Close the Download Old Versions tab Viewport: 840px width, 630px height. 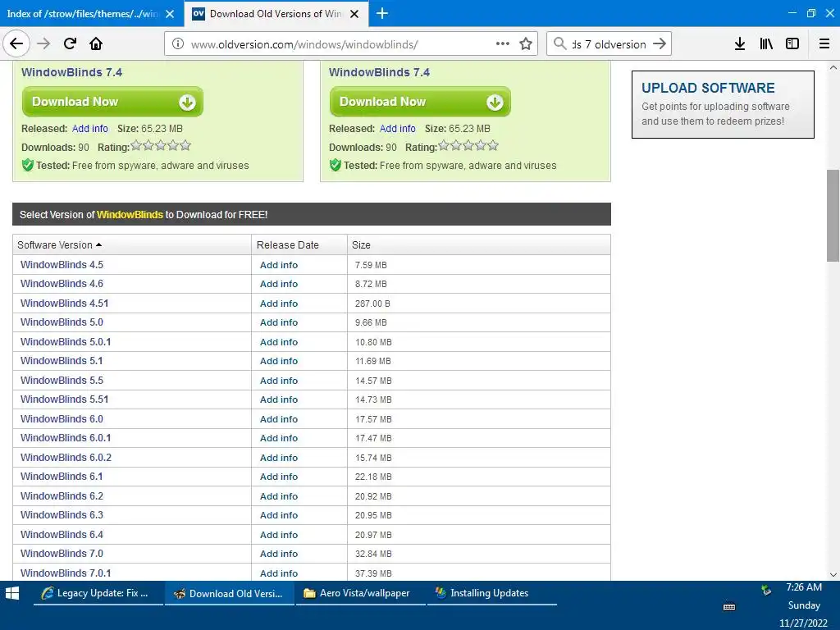pos(354,14)
